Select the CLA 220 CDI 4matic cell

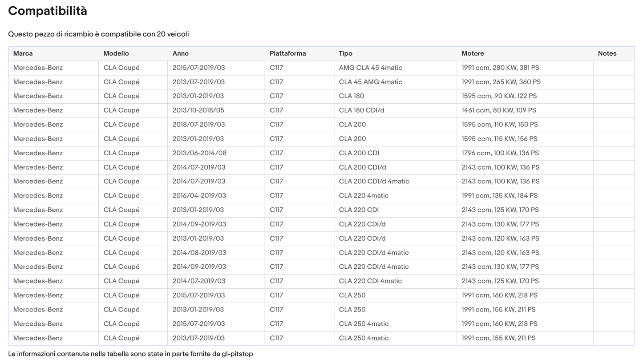pyautogui.click(x=370, y=281)
